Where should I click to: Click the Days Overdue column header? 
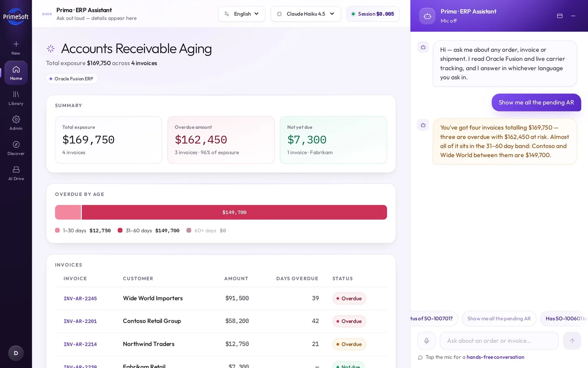click(297, 278)
